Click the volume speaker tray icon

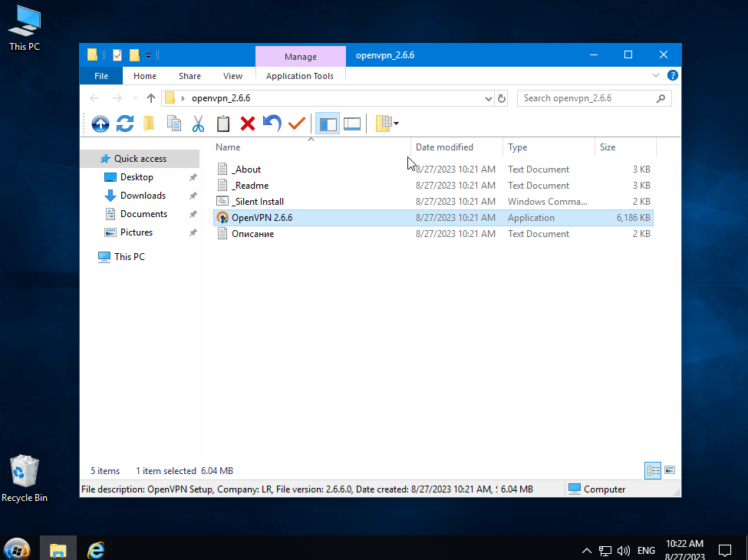coord(624,551)
